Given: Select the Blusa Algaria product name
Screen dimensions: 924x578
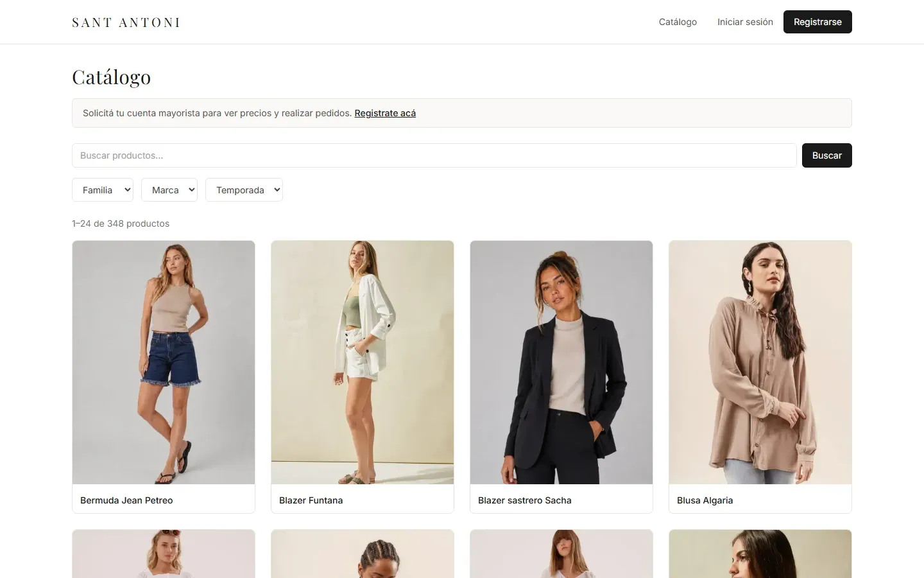Looking at the screenshot, I should pos(705,500).
